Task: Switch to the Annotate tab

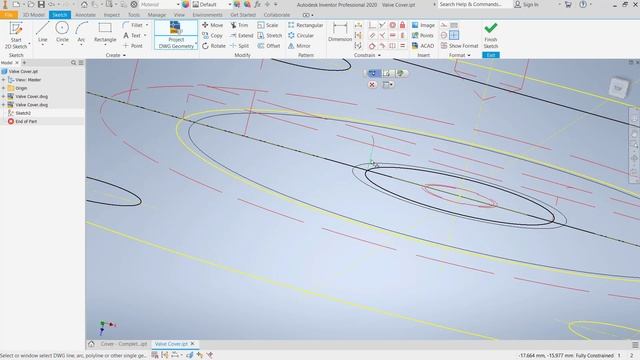Action: [x=85, y=15]
